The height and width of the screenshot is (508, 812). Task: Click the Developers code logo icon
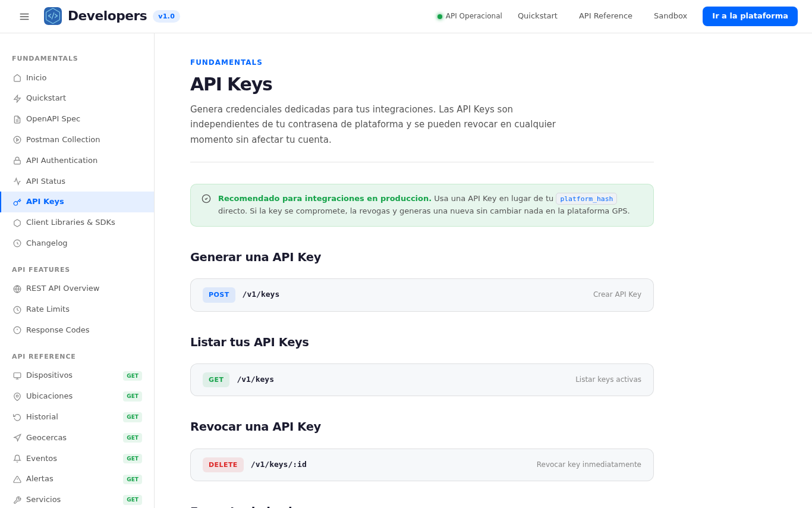pyautogui.click(x=53, y=16)
